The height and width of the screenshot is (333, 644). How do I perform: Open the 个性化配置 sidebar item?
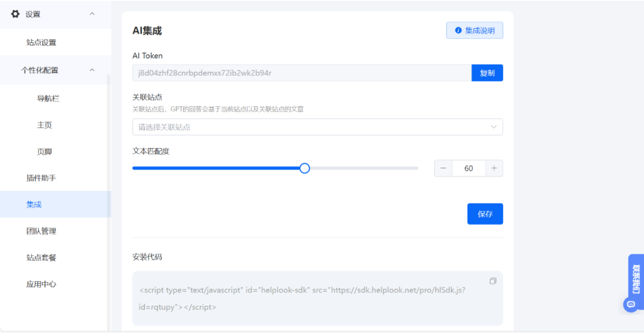point(40,70)
